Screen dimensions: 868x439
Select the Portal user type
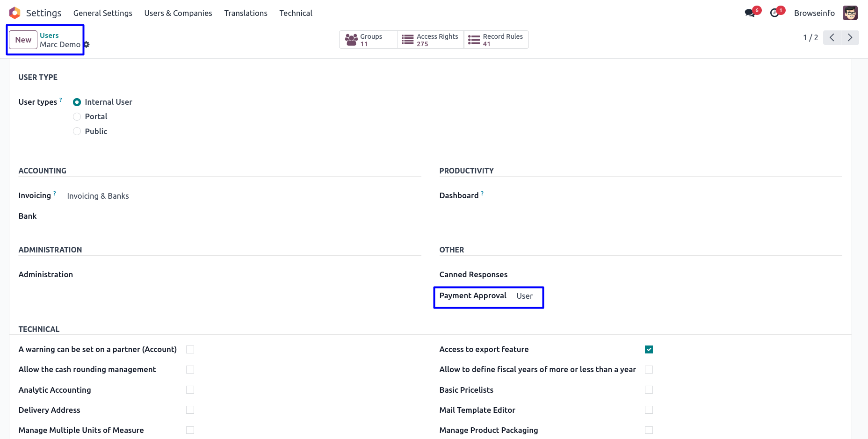[x=77, y=117]
